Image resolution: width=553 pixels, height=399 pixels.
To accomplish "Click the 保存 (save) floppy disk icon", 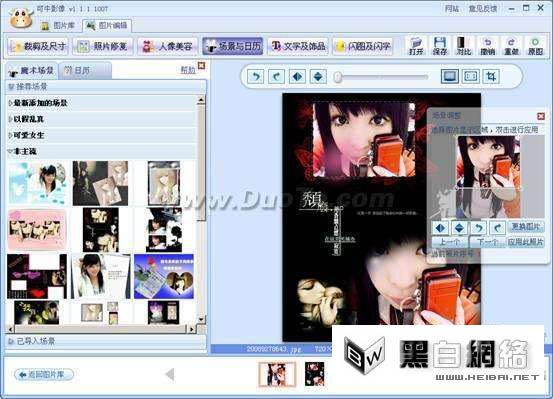I will 440,46.
